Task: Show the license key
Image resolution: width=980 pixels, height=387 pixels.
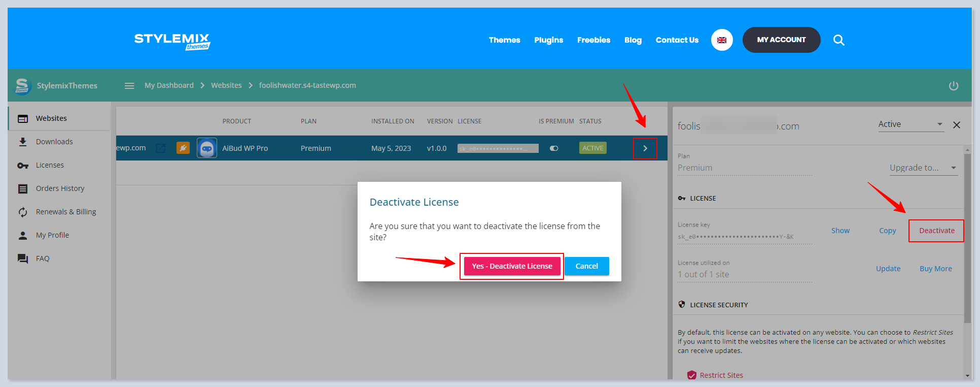Action: pos(840,231)
